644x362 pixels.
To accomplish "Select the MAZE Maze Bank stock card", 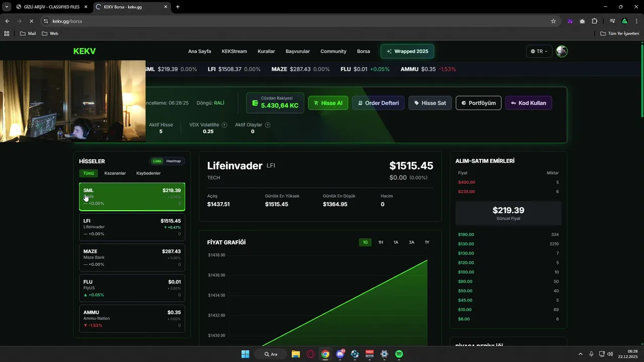I will click(x=132, y=257).
